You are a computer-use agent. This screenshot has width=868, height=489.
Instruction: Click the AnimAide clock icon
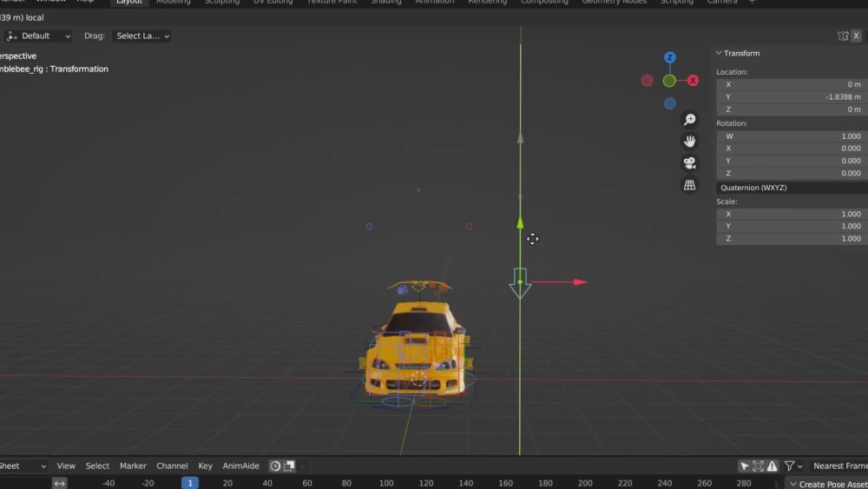275,466
